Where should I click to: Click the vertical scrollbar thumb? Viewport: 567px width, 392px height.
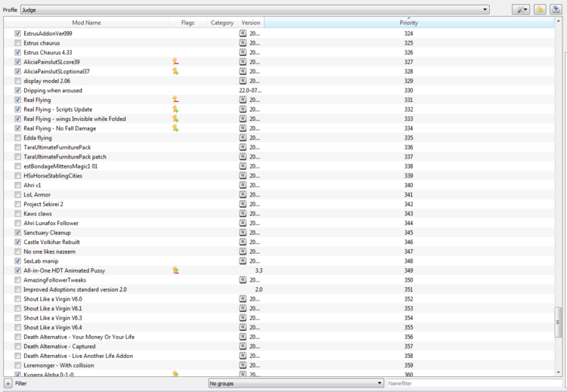click(x=559, y=322)
